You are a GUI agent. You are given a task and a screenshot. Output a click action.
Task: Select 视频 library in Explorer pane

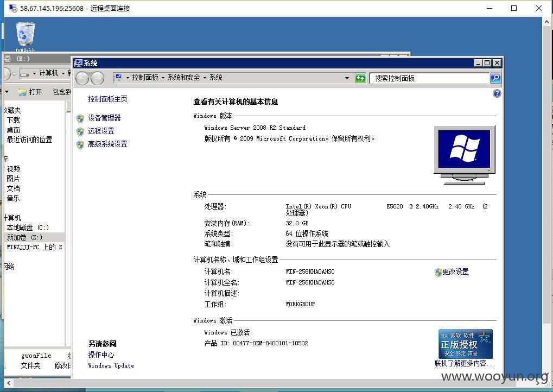point(14,169)
